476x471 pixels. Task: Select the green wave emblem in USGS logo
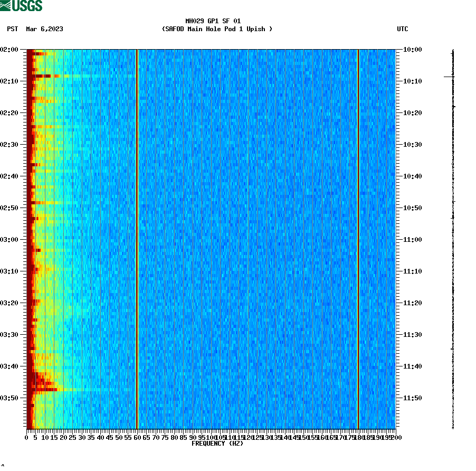(x=6, y=6)
